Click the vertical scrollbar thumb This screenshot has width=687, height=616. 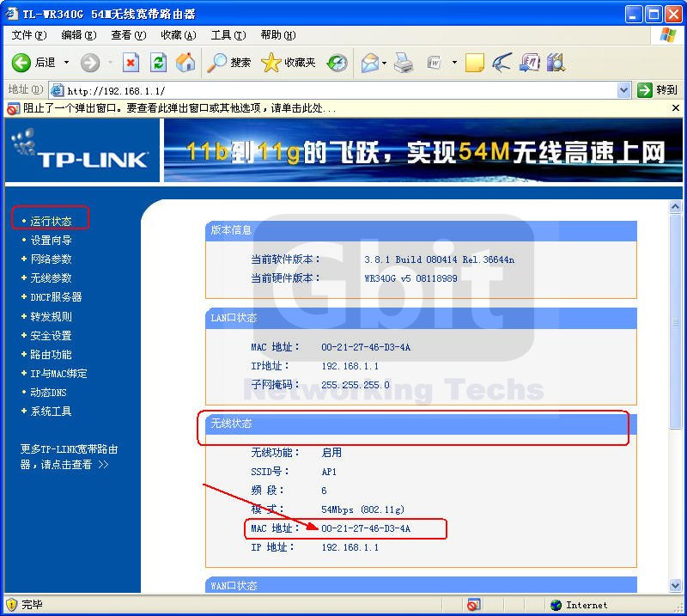(675, 321)
